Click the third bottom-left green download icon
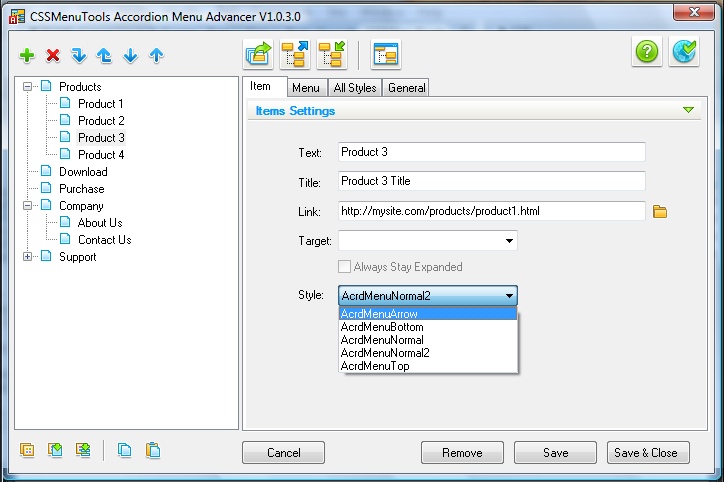Viewport: 724px width, 482px height. pos(83,450)
